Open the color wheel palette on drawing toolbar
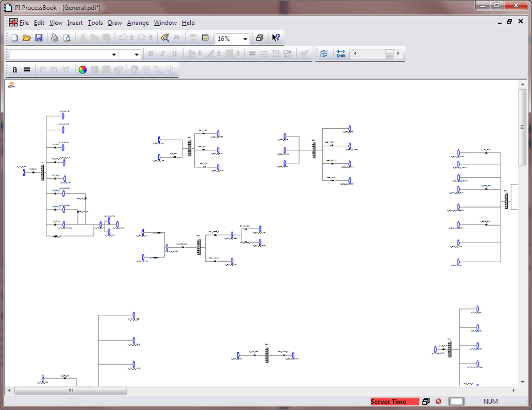 [x=82, y=70]
